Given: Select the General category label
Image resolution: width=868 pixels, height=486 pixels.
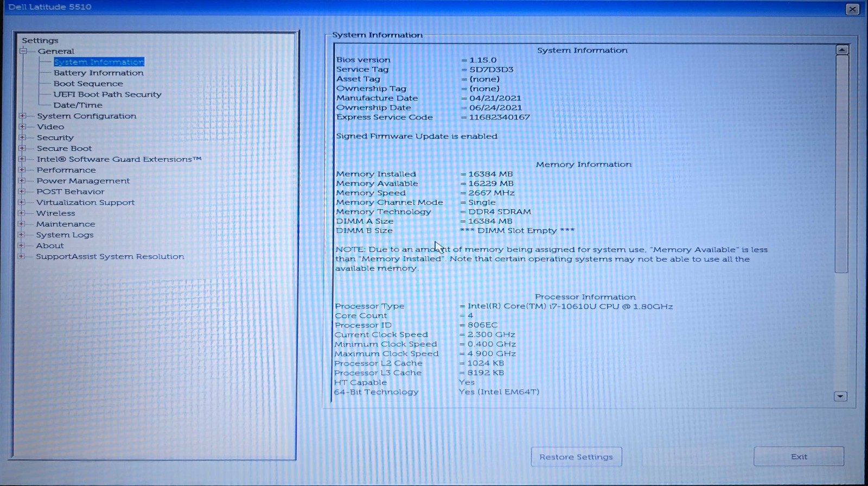Looking at the screenshot, I should coord(56,51).
